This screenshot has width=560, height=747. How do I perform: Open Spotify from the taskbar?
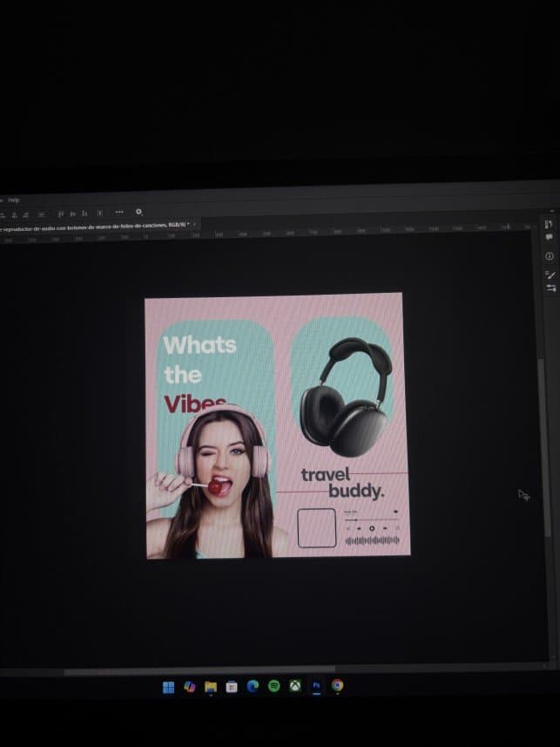click(273, 685)
